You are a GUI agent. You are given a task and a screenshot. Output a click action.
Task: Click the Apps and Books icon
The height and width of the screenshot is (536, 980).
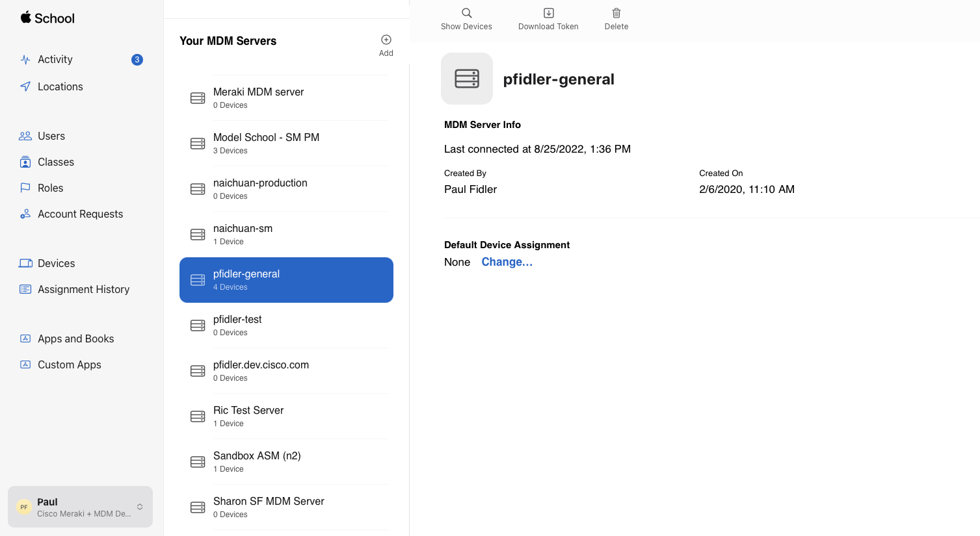tap(25, 338)
